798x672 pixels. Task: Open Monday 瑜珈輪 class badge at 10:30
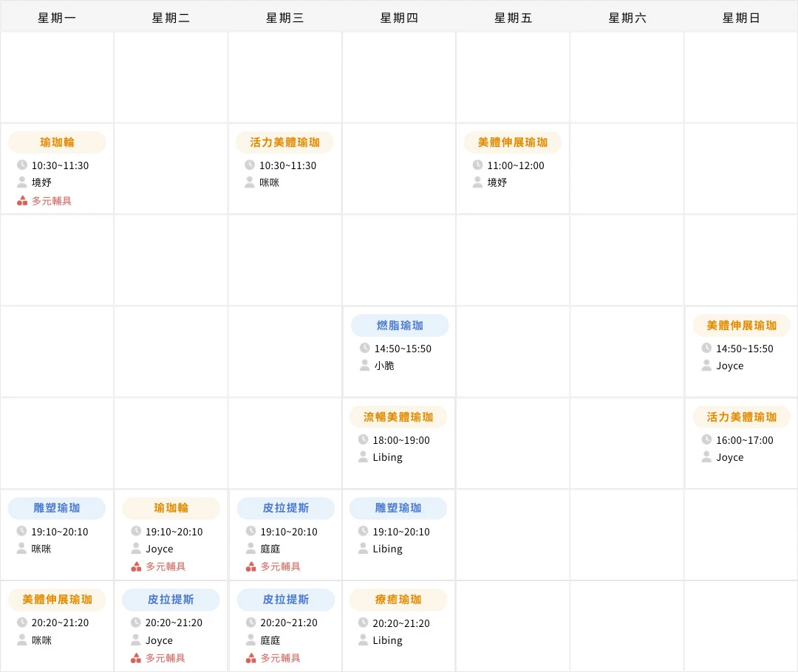click(57, 143)
